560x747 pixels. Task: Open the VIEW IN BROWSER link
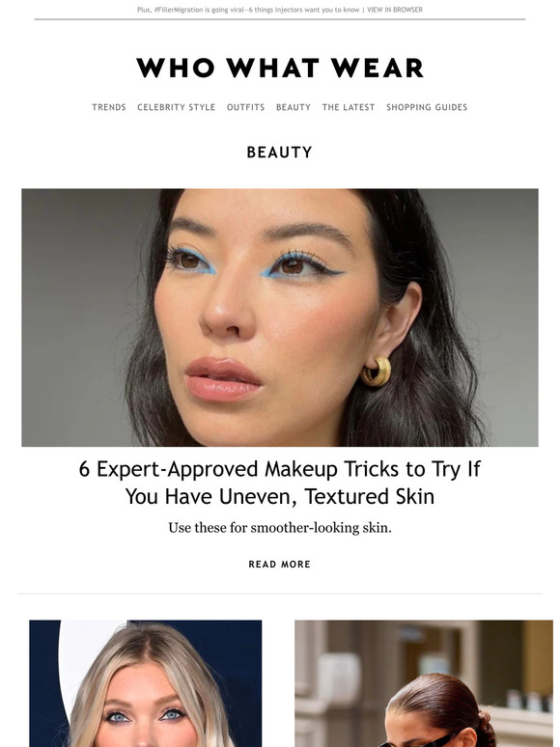tap(395, 10)
